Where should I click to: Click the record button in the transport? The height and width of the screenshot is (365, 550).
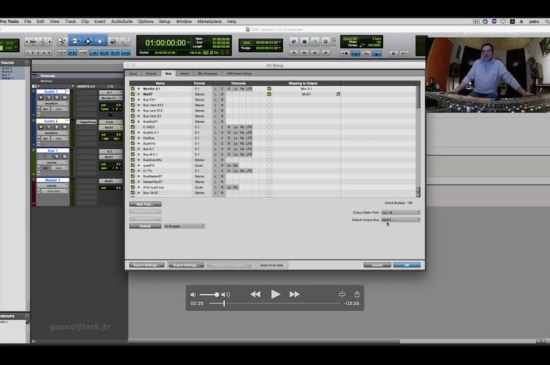326,42
